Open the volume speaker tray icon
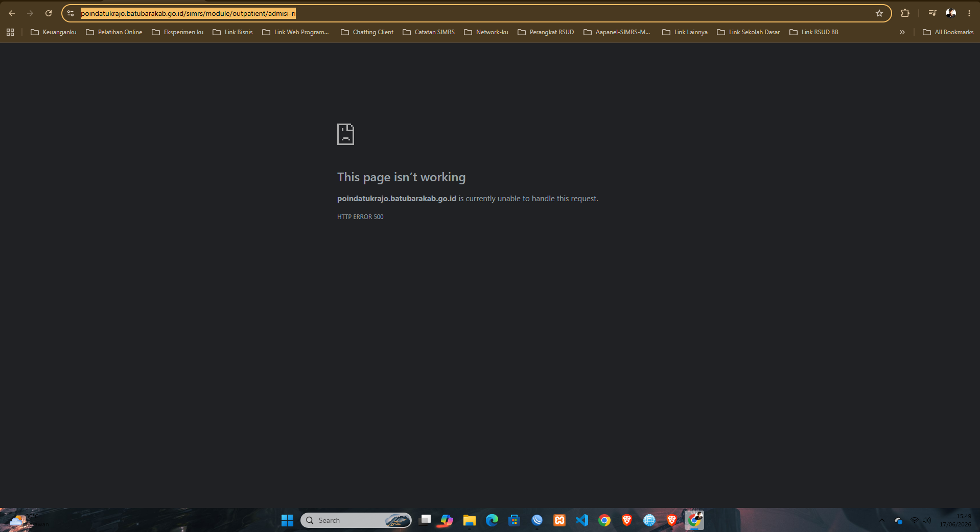The height and width of the screenshot is (532, 980). (927, 521)
